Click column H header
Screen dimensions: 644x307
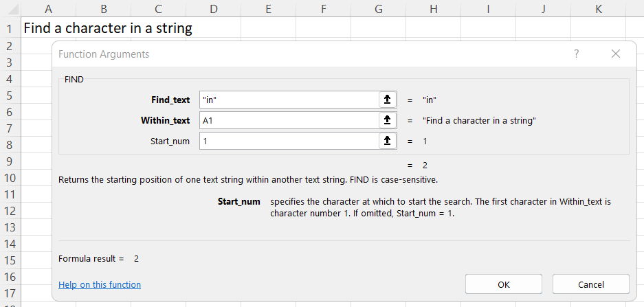click(433, 9)
